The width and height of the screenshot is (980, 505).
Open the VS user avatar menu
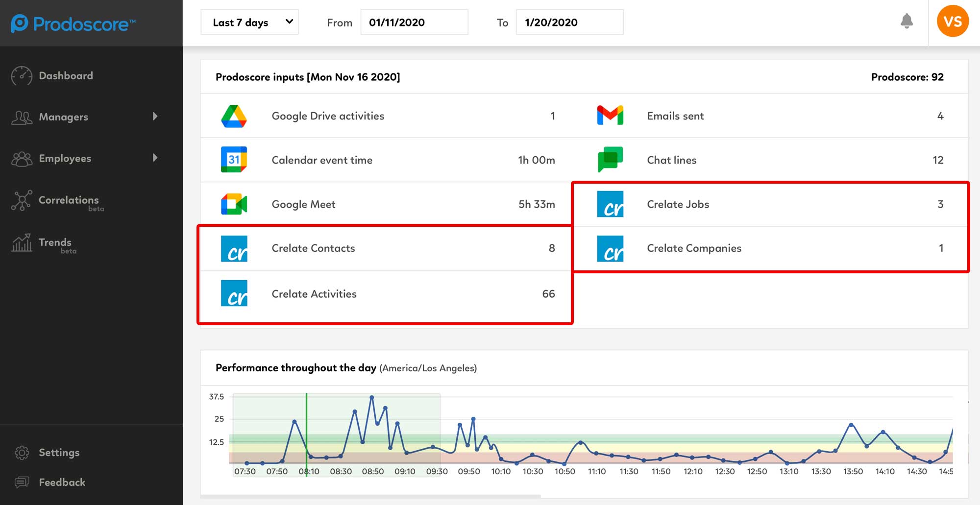953,21
